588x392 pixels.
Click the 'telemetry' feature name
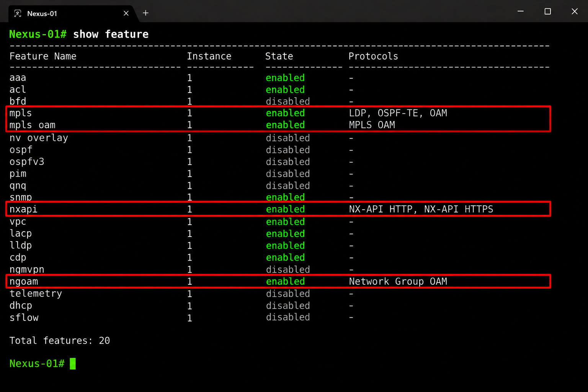click(x=36, y=294)
